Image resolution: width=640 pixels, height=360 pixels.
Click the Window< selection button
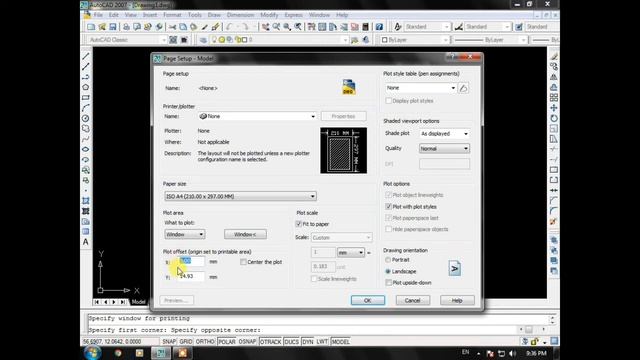click(x=245, y=234)
